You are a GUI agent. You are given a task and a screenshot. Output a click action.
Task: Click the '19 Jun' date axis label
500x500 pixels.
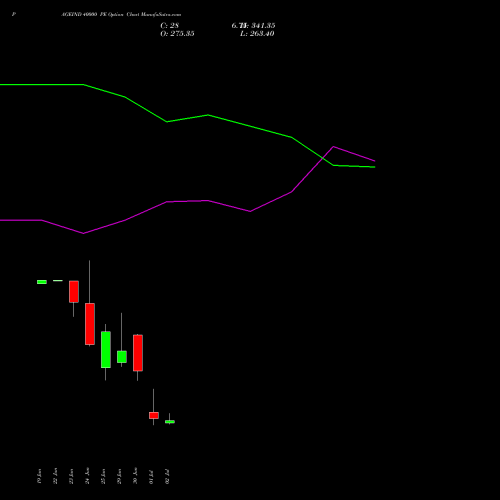pyautogui.click(x=39, y=476)
